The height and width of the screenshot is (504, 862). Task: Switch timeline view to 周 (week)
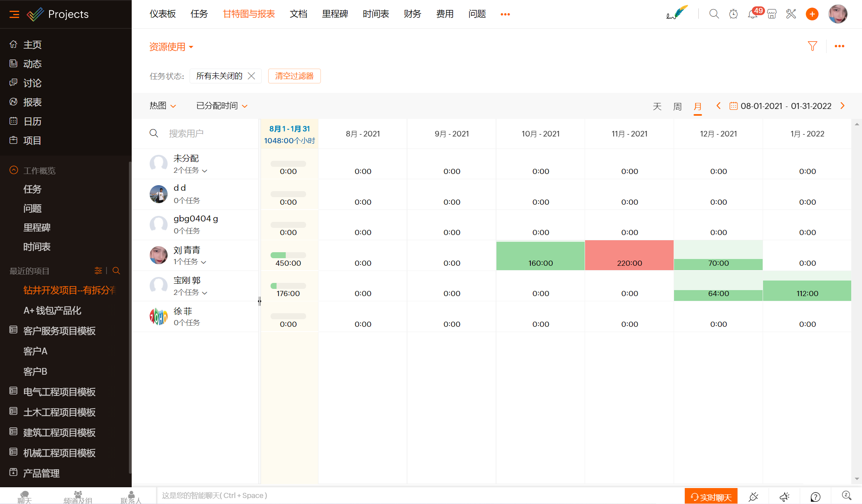[x=677, y=107]
